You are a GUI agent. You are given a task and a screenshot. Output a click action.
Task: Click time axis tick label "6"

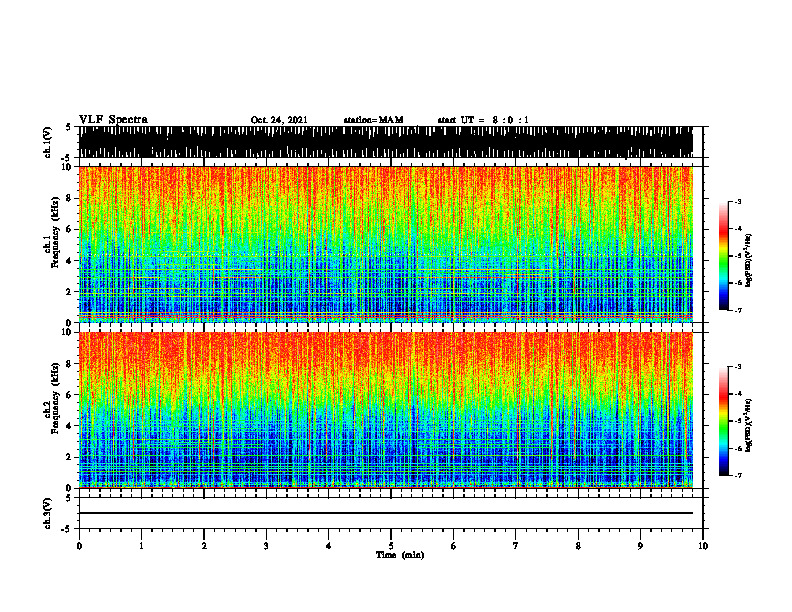click(454, 546)
